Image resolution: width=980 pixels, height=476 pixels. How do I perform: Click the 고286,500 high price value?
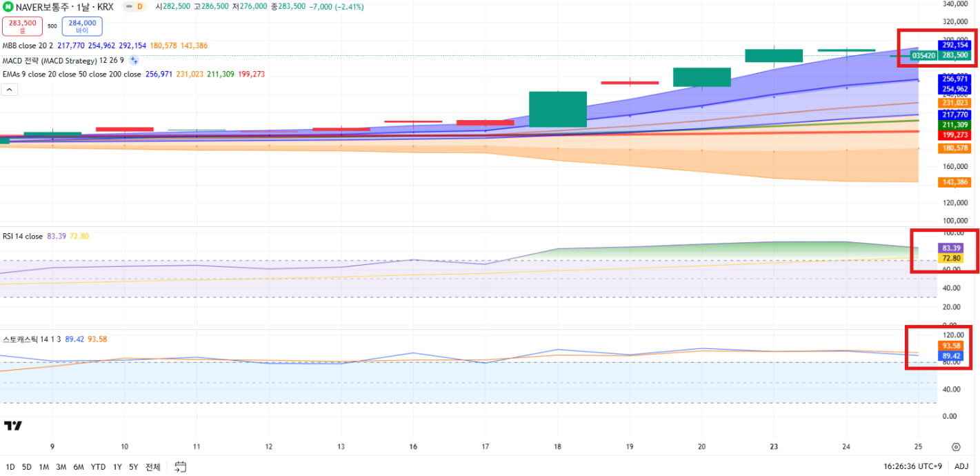tap(210, 7)
